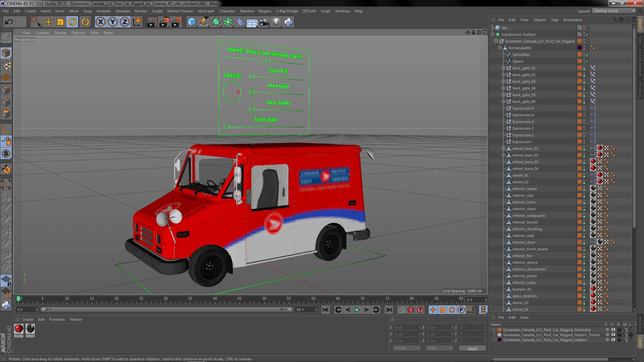This screenshot has width=644, height=362.
Task: Add a Cube primitive object
Action: [x=192, y=22]
